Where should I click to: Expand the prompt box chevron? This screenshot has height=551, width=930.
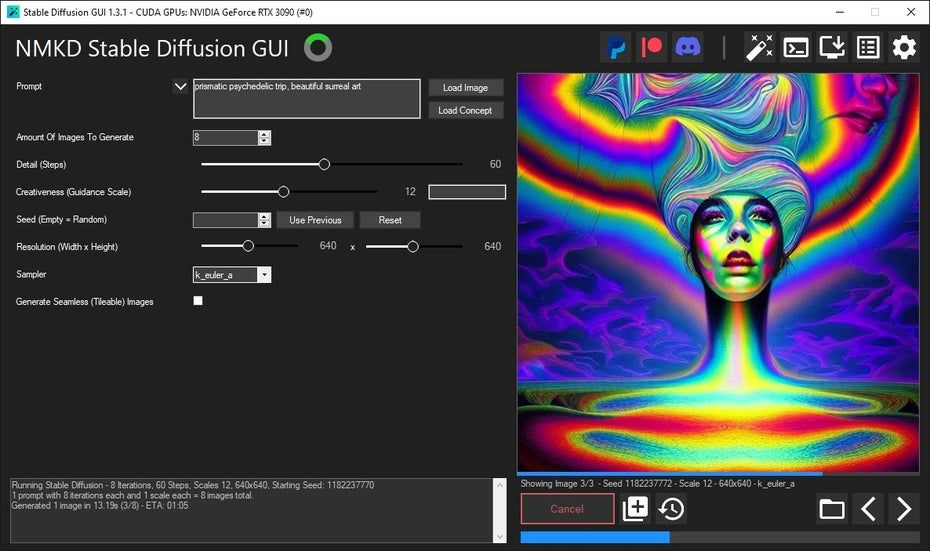(x=180, y=87)
